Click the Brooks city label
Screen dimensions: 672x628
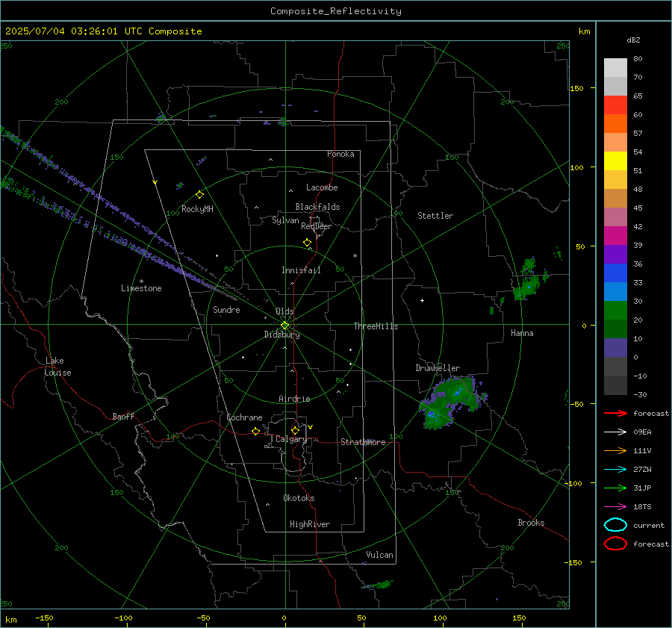coord(531,523)
